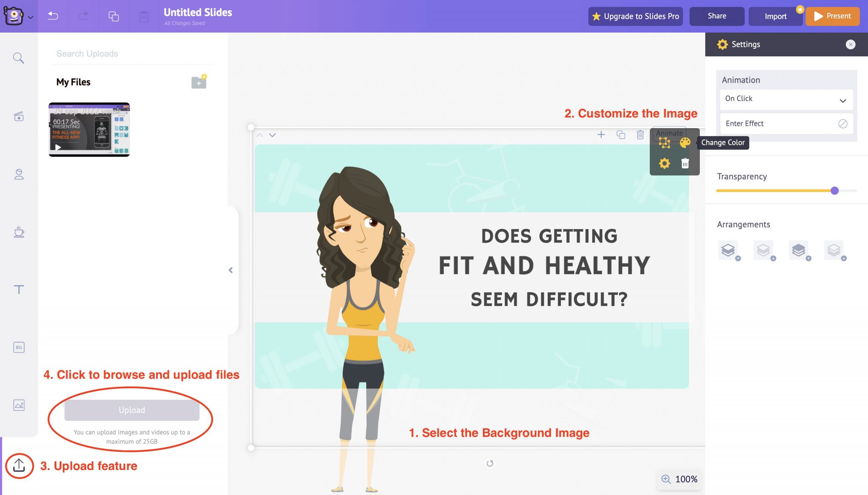Open the Import menu option

(x=775, y=16)
